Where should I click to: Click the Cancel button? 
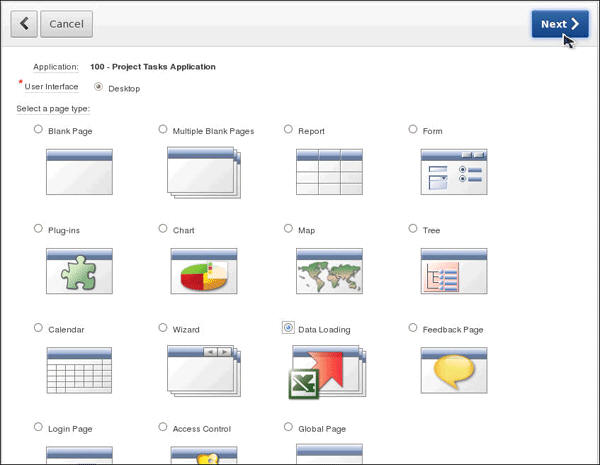point(66,24)
